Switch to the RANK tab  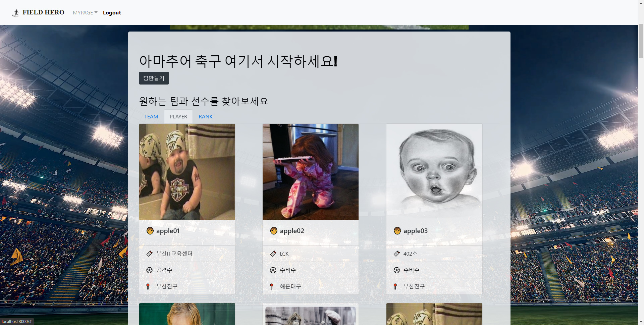(206, 116)
